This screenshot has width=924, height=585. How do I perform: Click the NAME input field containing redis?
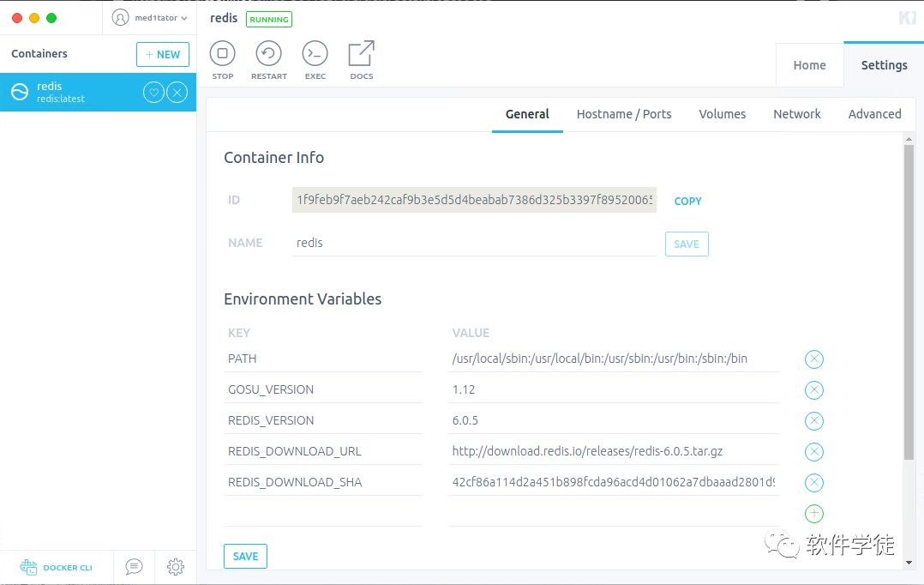tap(474, 243)
